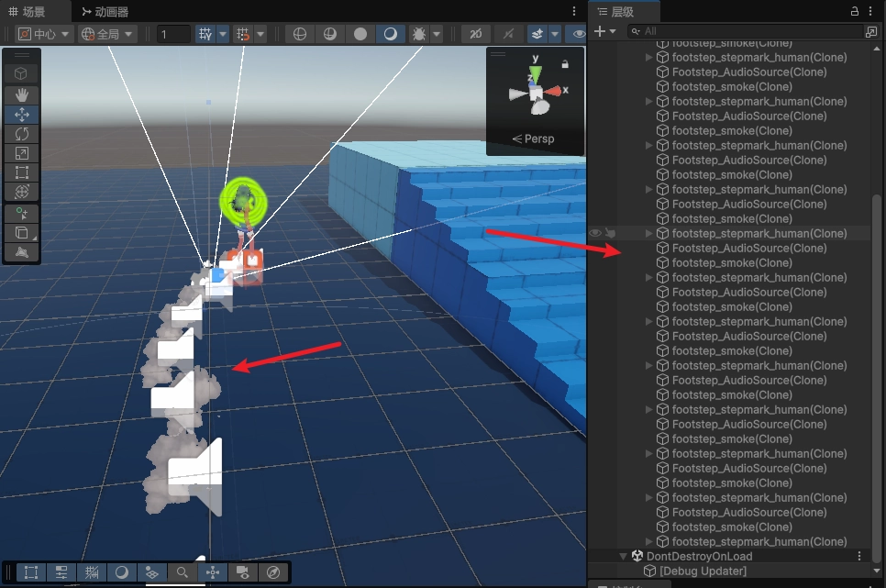
Task: Click the orientation compass overlay button
Action: click(273, 572)
